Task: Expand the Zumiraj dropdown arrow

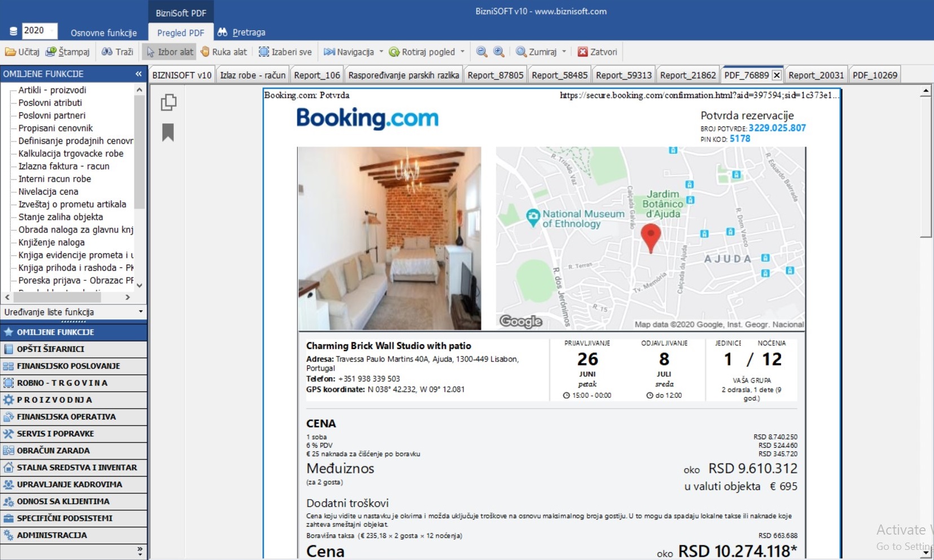Action: tap(564, 52)
